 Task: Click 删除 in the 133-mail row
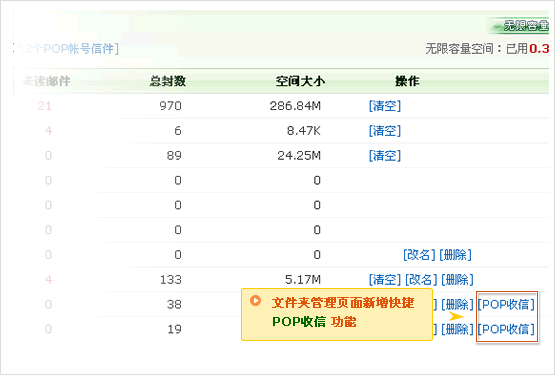click(x=457, y=280)
